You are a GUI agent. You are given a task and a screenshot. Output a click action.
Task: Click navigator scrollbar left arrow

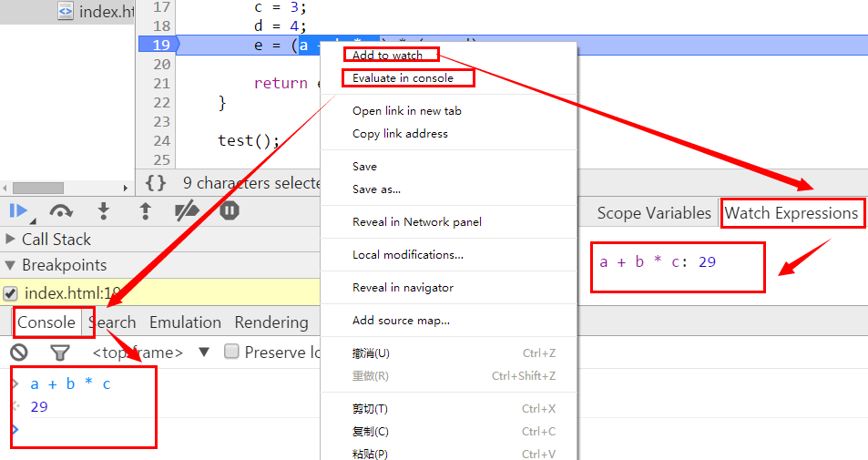coord(5,189)
